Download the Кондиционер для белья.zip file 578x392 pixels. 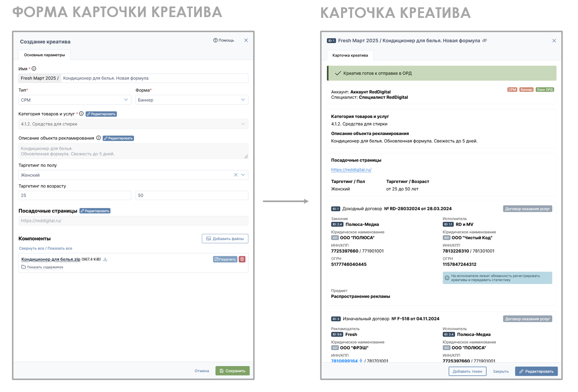[x=105, y=259]
